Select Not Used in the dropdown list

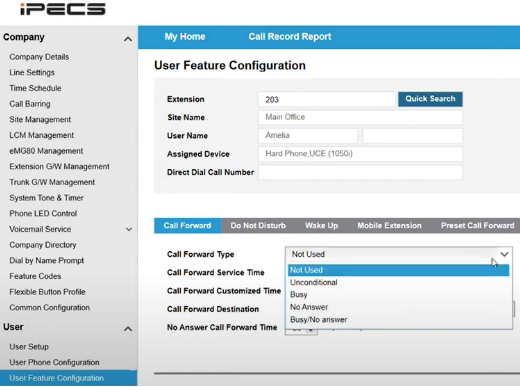tap(398, 270)
